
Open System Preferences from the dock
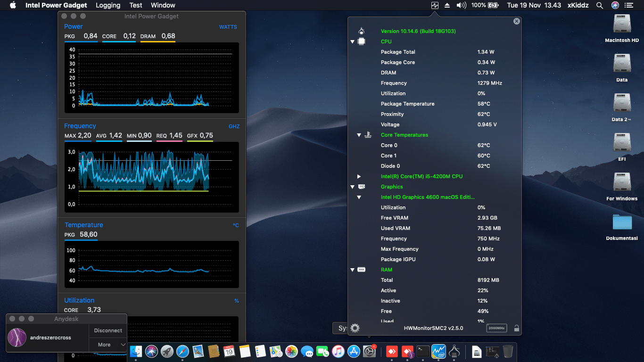(369, 351)
